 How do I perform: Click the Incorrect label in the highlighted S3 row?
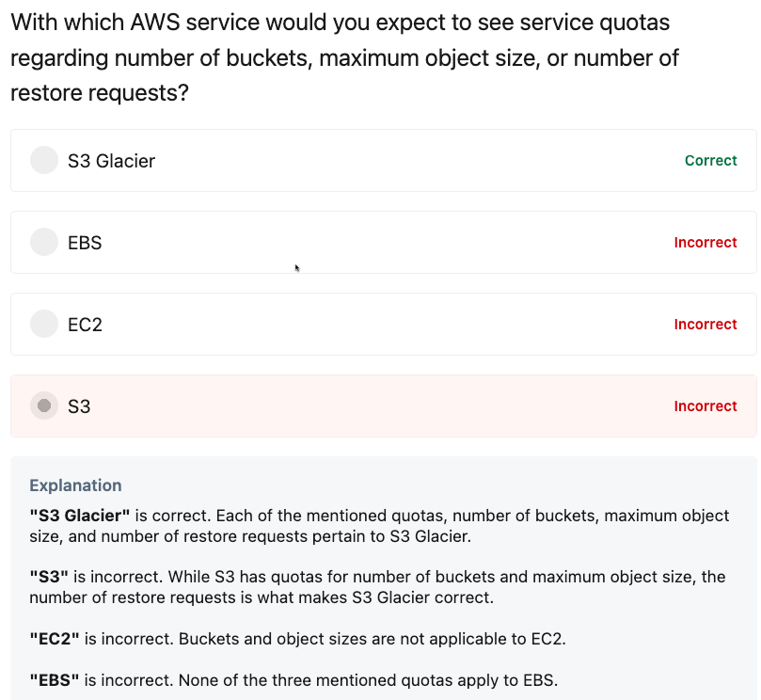705,406
